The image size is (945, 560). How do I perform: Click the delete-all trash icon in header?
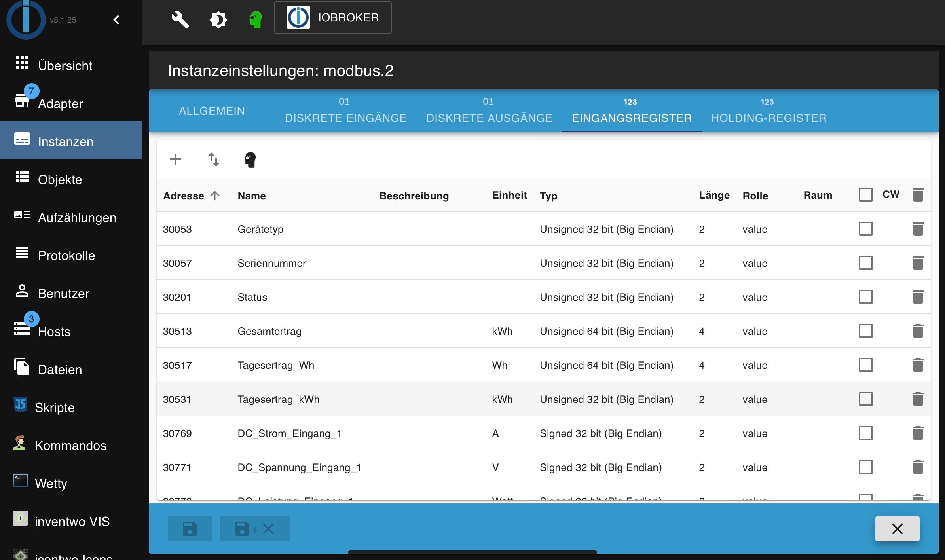(x=918, y=195)
